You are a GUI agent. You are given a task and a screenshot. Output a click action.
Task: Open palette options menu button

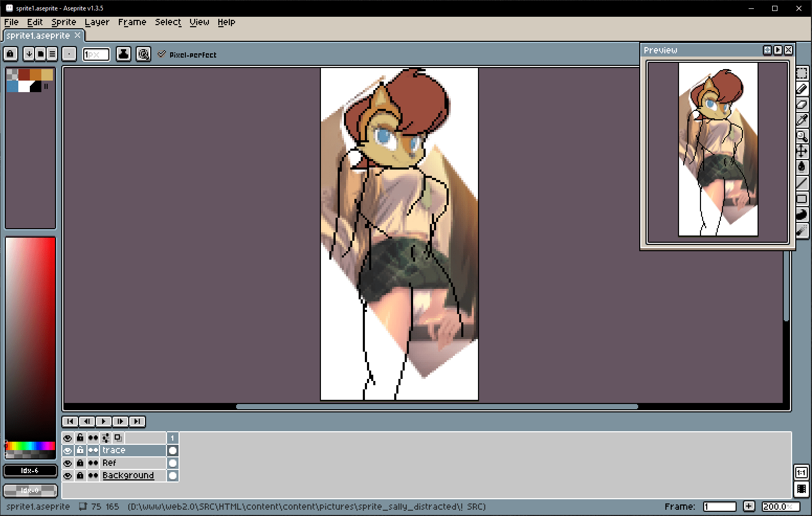tap(52, 54)
